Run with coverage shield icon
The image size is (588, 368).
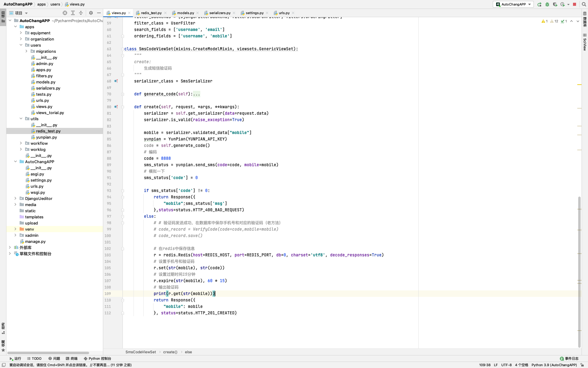[x=555, y=4]
